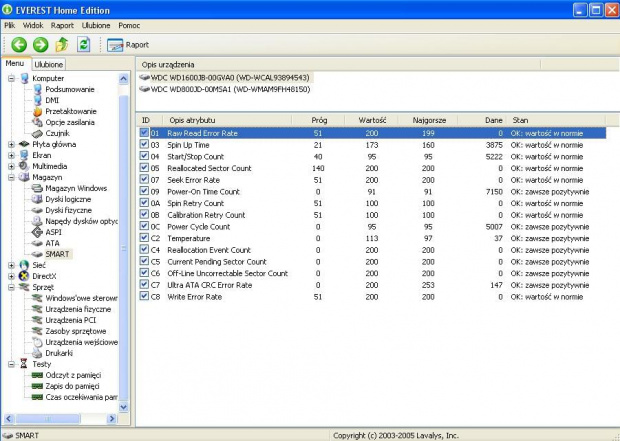Open Zapis do pamięci benchmark

(x=72, y=386)
